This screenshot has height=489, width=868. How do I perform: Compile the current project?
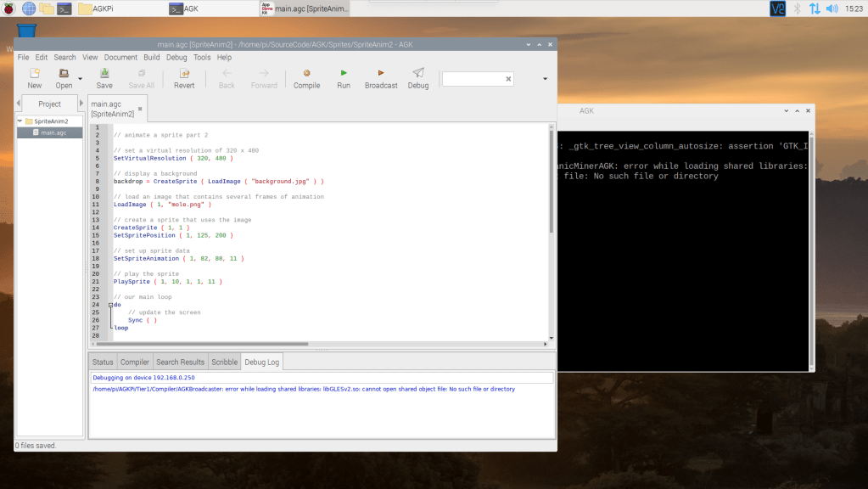(306, 79)
